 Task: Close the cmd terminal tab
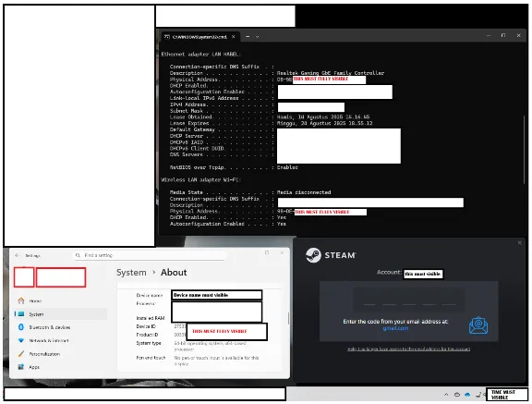coord(234,37)
